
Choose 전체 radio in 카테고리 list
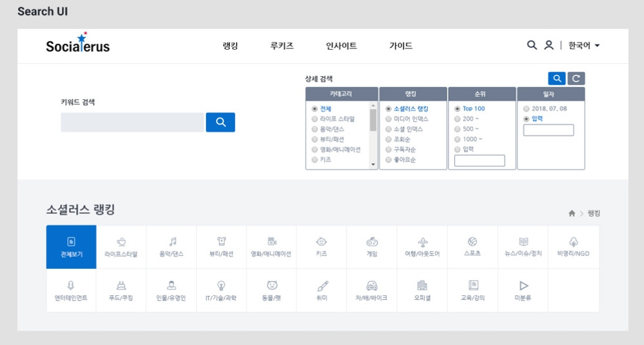tap(315, 109)
